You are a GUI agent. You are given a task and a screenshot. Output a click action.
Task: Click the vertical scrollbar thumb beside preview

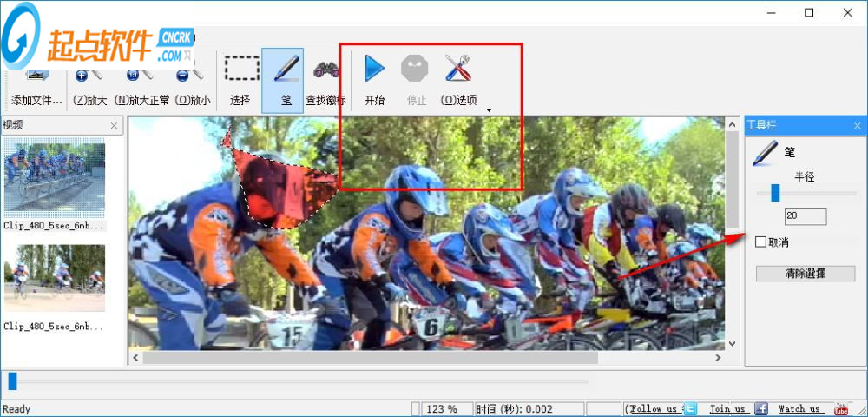(732, 180)
